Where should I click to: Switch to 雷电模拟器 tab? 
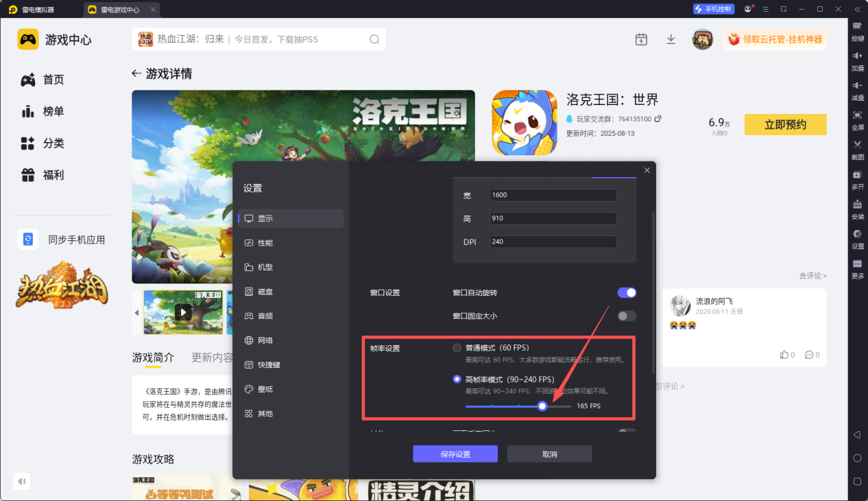(32, 10)
